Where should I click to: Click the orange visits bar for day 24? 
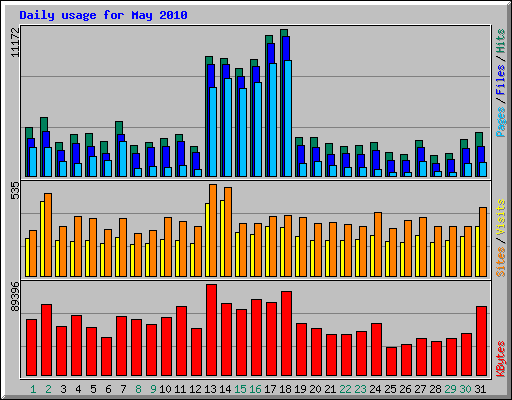tap(378, 244)
